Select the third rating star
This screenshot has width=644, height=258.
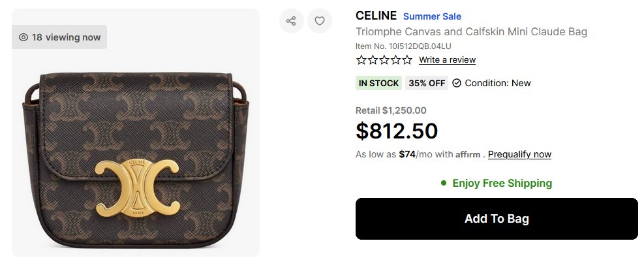pyautogui.click(x=384, y=60)
